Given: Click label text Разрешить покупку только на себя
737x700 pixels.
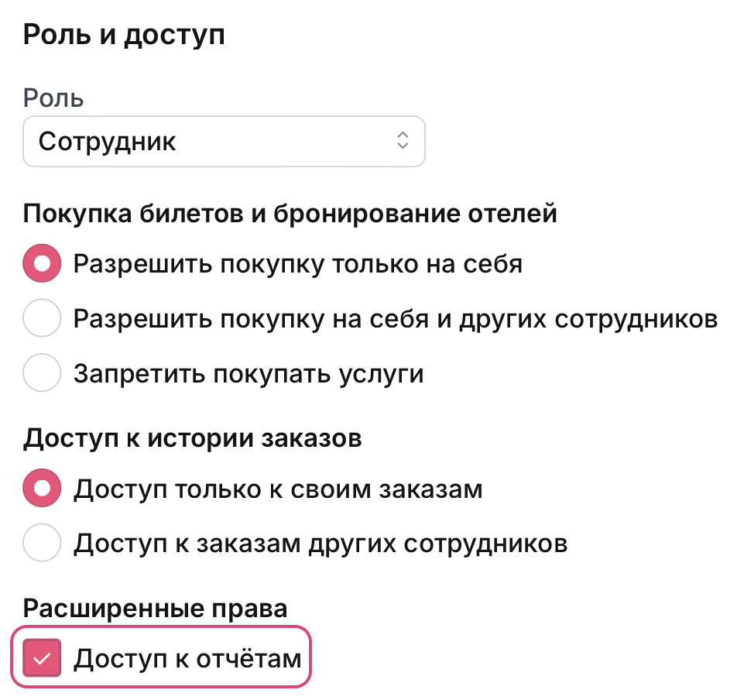Looking at the screenshot, I should click(298, 264).
